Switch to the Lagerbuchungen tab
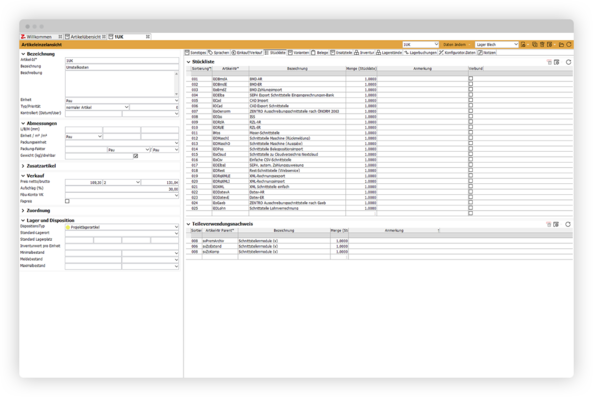The height and width of the screenshot is (397, 593). pyautogui.click(x=420, y=53)
